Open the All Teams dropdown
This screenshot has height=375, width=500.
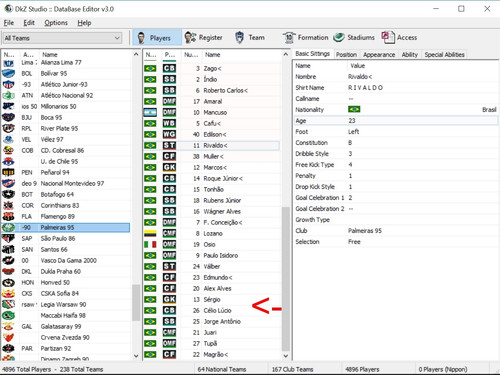62,38
